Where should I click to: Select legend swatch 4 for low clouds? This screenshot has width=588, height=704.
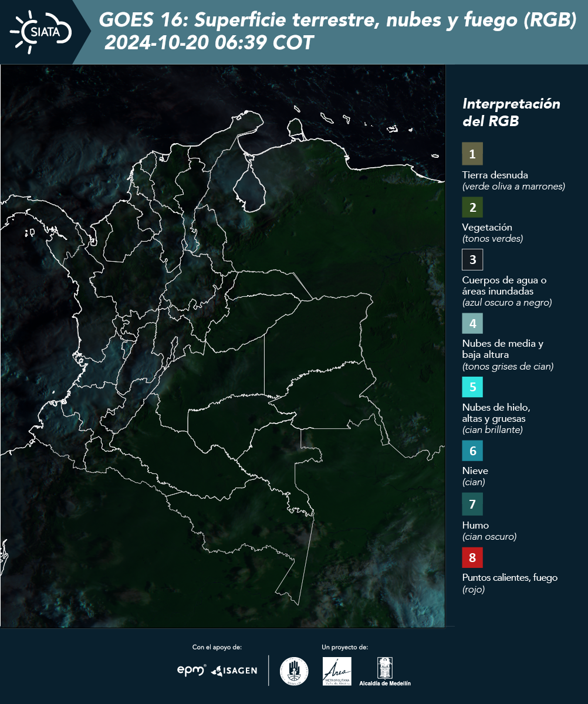[472, 323]
